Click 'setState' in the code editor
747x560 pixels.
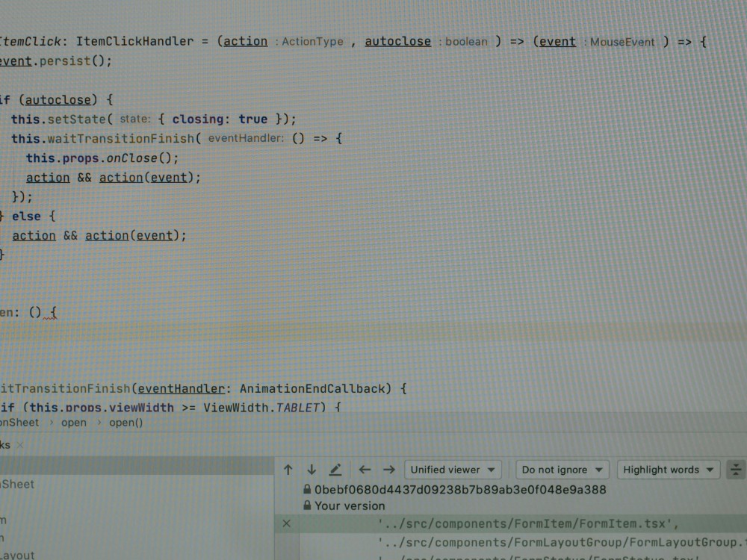point(76,119)
